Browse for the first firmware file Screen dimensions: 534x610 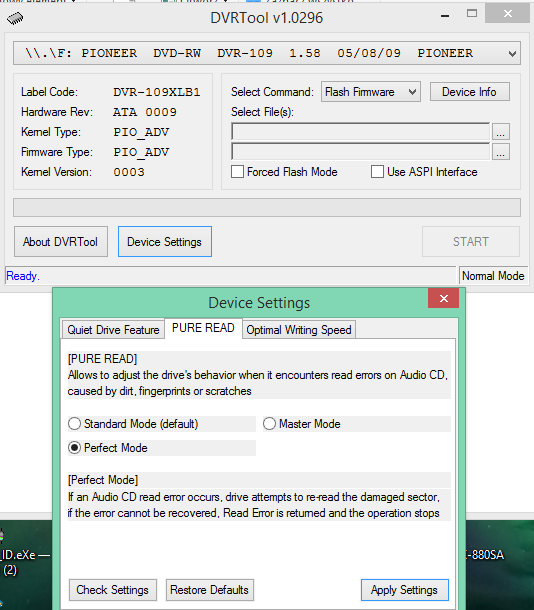(501, 131)
